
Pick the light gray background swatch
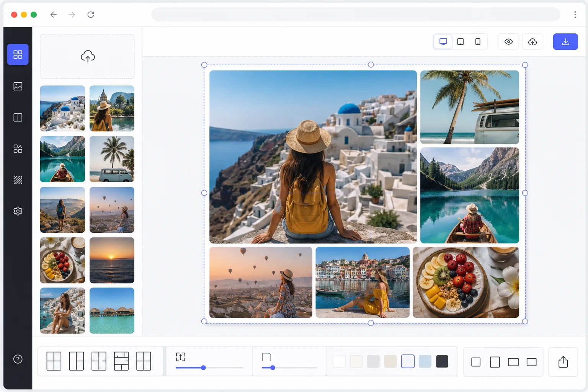click(373, 361)
